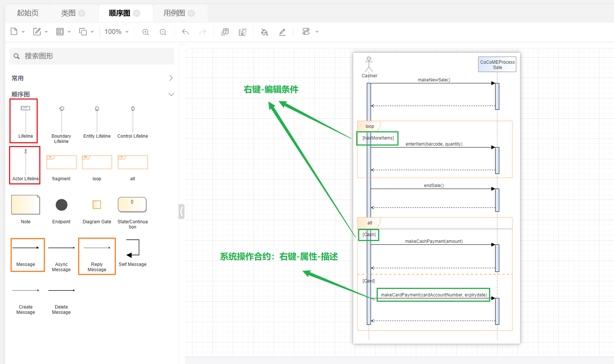Click the send to back icon
Screen dimensions: 614x364
tap(243, 32)
